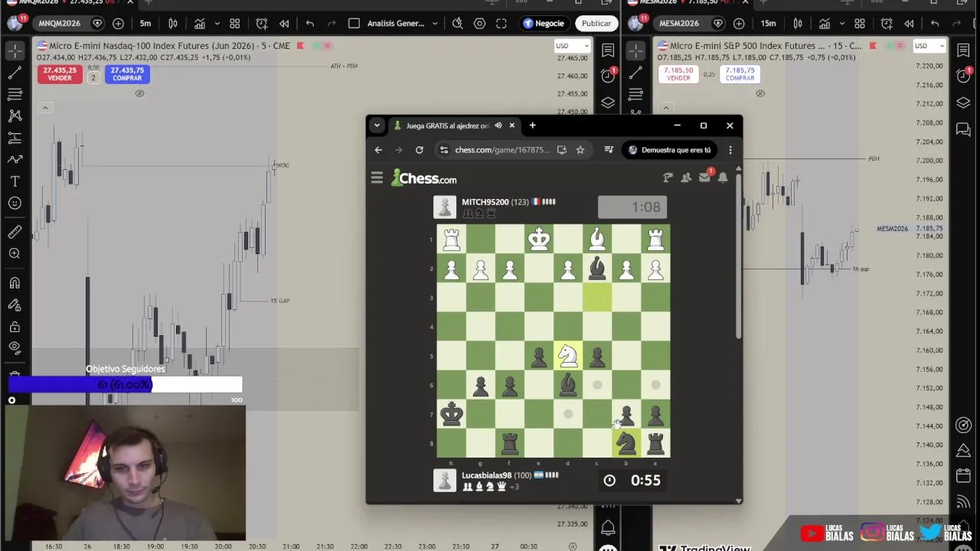Open Chess.com notifications bell
Viewport: 980px width, 551px height.
[723, 178]
